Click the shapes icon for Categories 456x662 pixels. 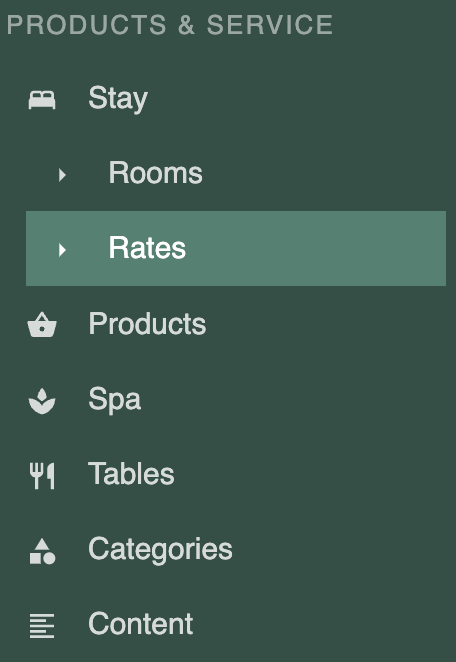click(42, 551)
